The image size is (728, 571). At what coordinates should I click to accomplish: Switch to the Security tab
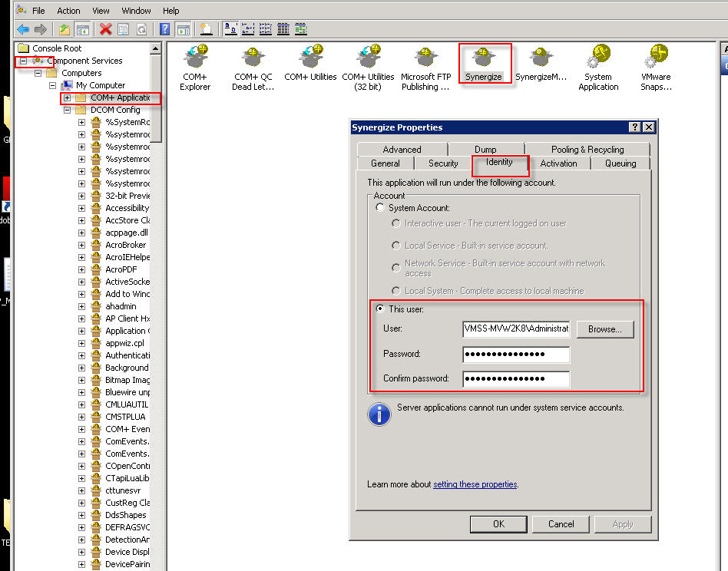pos(443,163)
